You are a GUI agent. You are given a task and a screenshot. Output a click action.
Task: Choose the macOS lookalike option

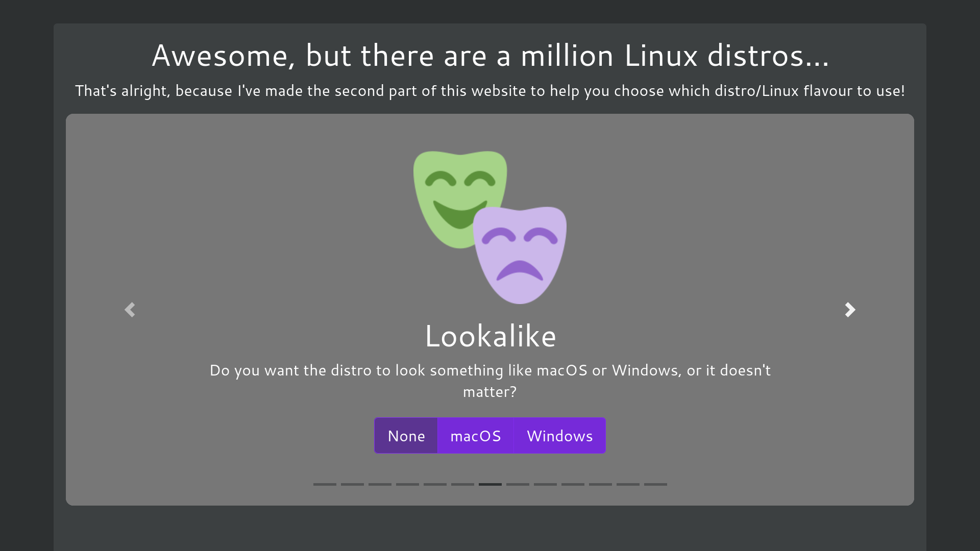pos(475,436)
